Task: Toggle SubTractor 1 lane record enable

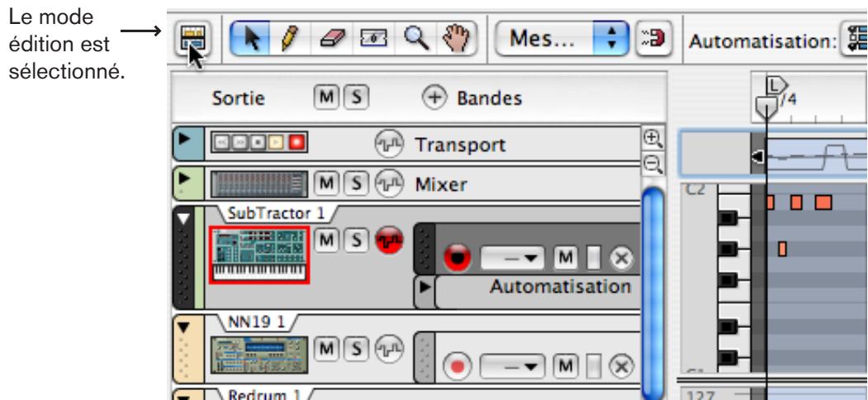Action: click(458, 258)
